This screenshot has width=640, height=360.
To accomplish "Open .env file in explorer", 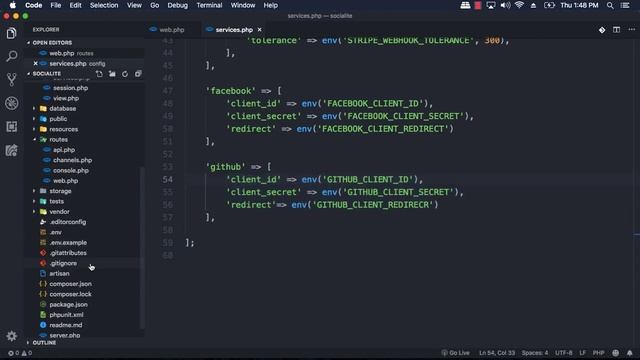I will click(x=56, y=232).
